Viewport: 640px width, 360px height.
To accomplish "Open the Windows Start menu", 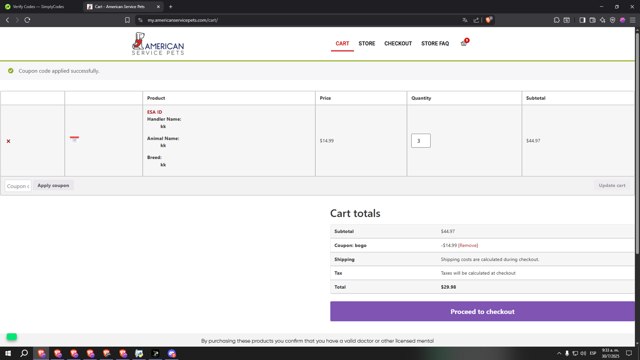I will coord(8,353).
